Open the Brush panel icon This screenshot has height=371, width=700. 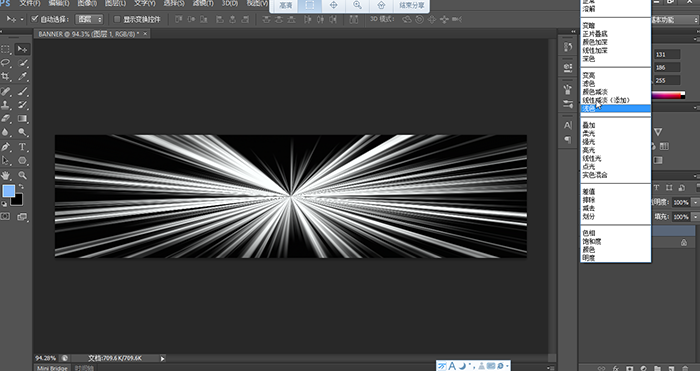(568, 89)
